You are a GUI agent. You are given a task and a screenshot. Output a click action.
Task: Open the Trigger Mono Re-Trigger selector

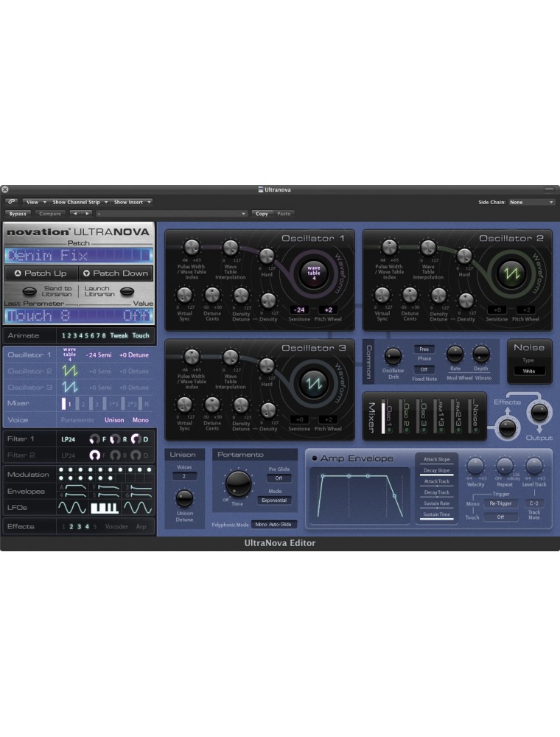coord(500,503)
